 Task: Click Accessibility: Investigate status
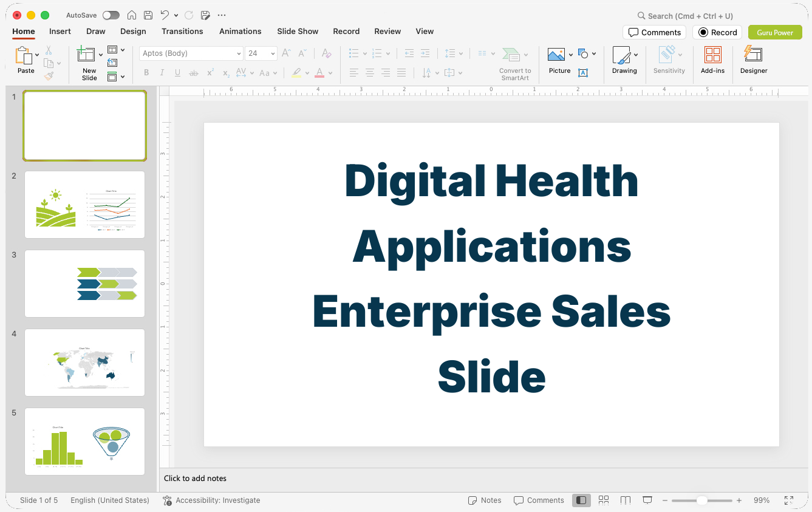tap(211, 500)
